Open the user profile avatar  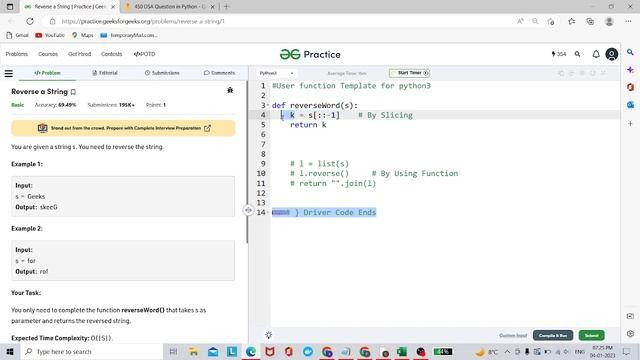point(611,54)
